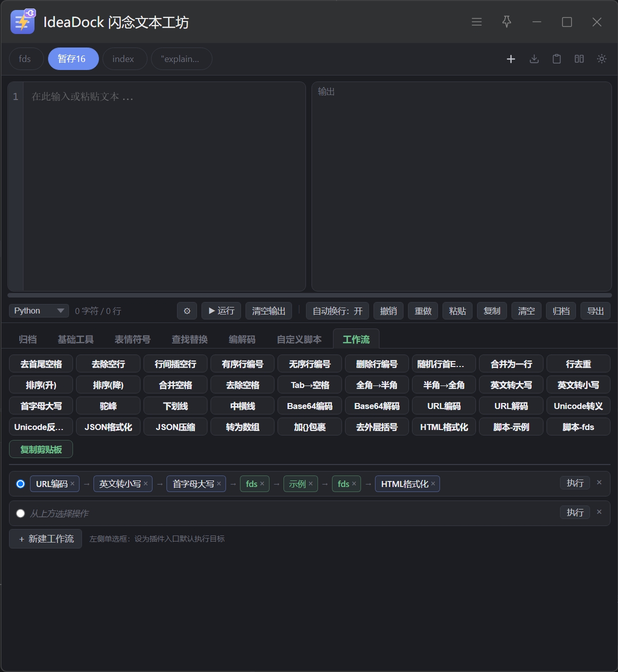Add URL解码 operation
This screenshot has height=672, width=618.
coord(511,406)
